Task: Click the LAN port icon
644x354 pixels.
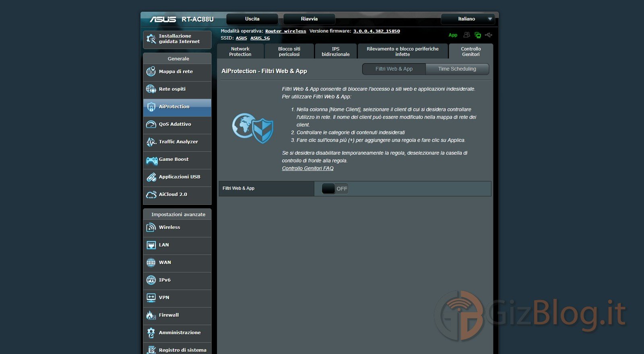Action: [151, 245]
